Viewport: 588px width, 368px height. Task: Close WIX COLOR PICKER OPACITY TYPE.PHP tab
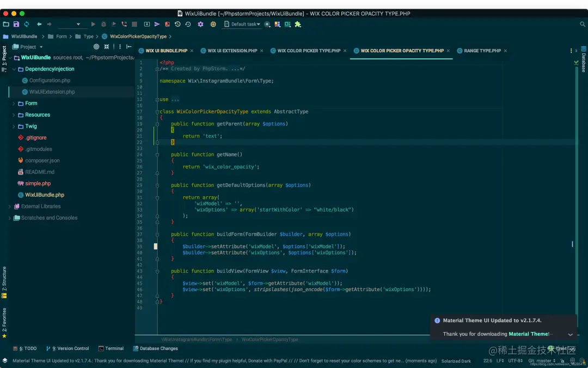point(448,51)
